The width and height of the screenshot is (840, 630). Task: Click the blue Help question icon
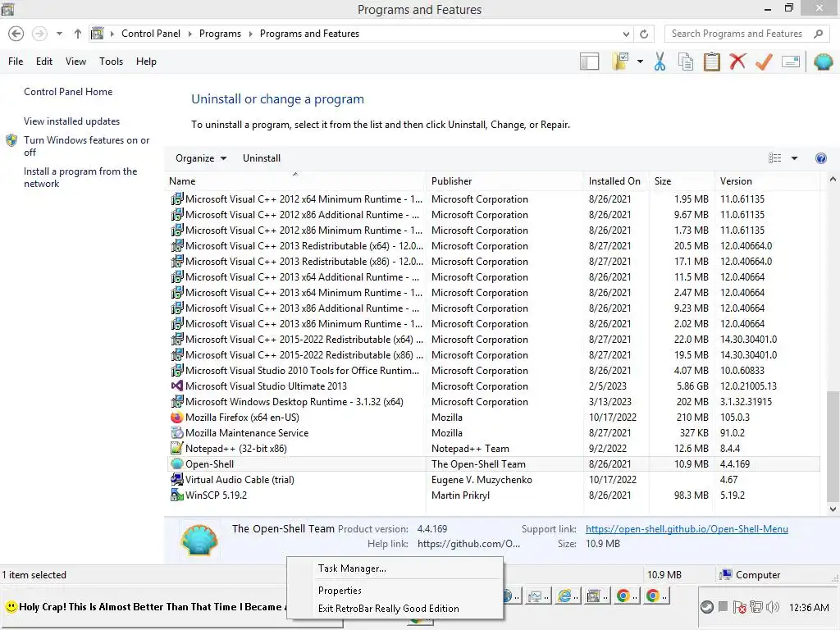click(x=820, y=158)
